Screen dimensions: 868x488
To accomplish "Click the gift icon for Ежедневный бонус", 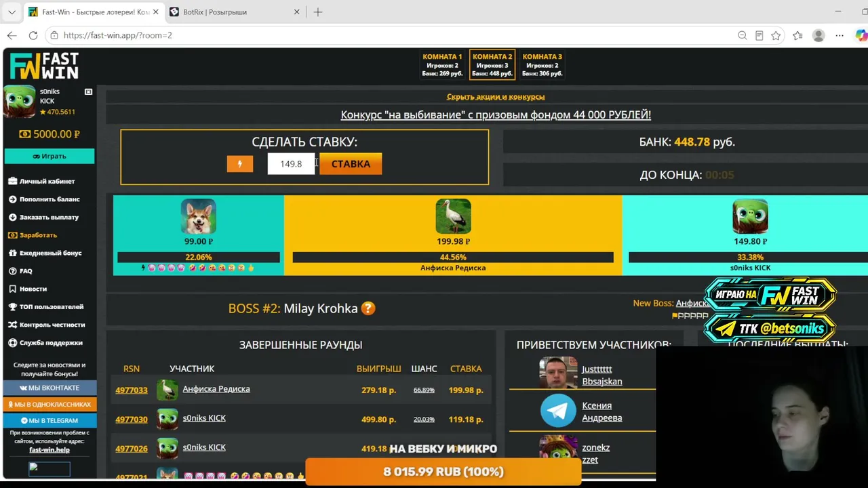I will [13, 253].
